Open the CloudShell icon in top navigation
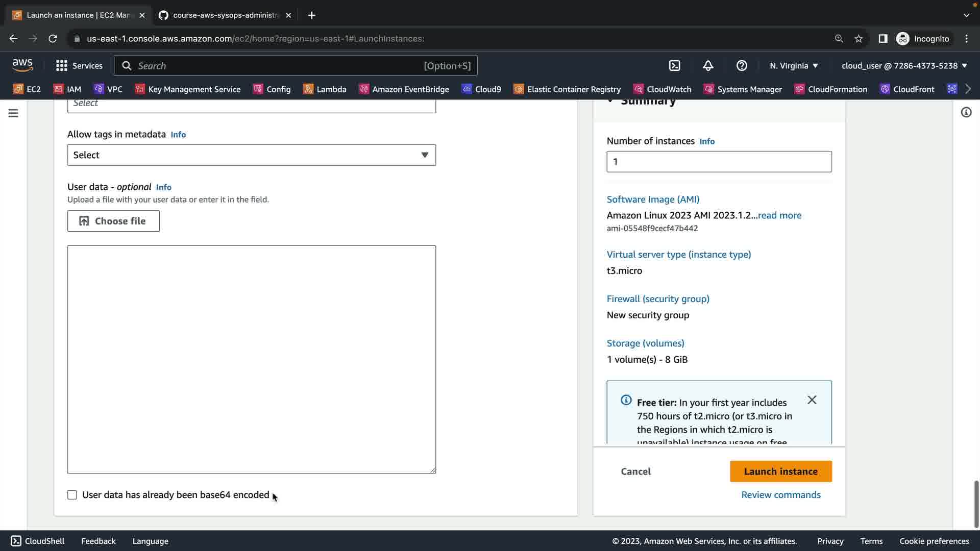Viewport: 980px width, 551px height. (674, 66)
